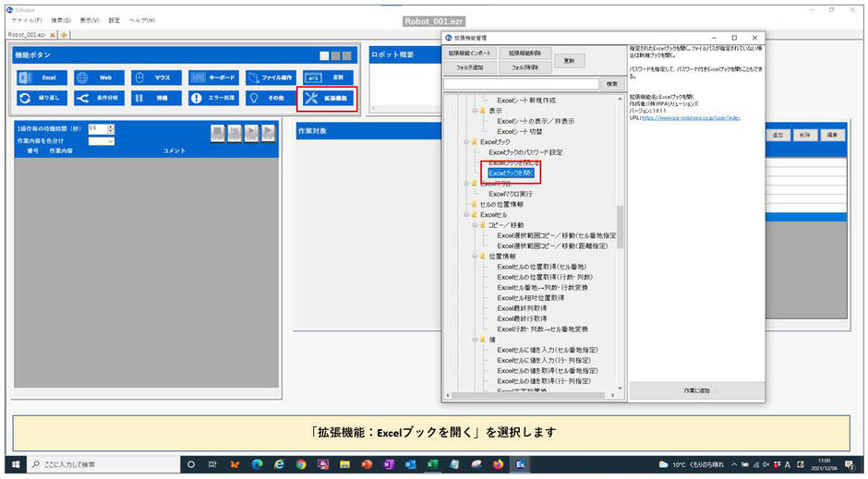Select Excelシート切替 tree item

point(519,132)
